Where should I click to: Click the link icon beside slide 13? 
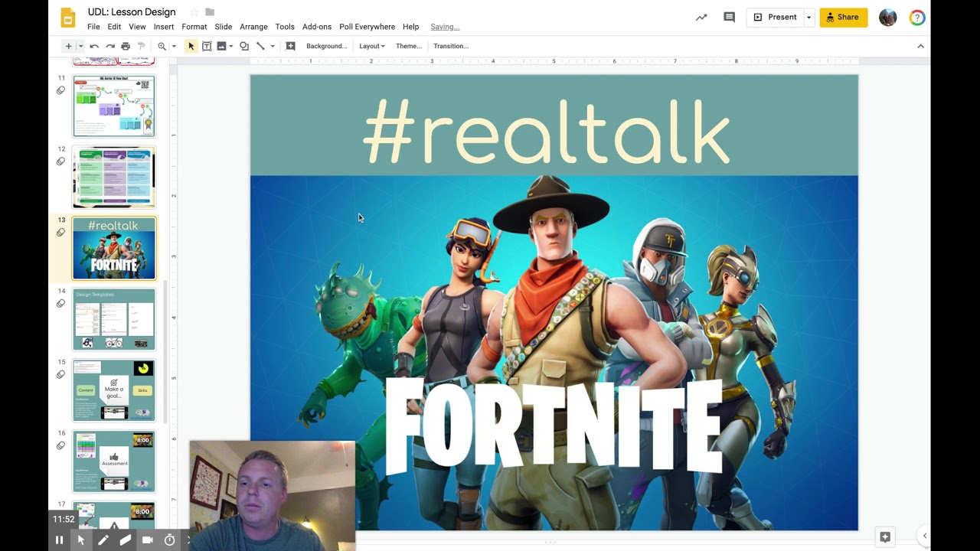tap(60, 233)
